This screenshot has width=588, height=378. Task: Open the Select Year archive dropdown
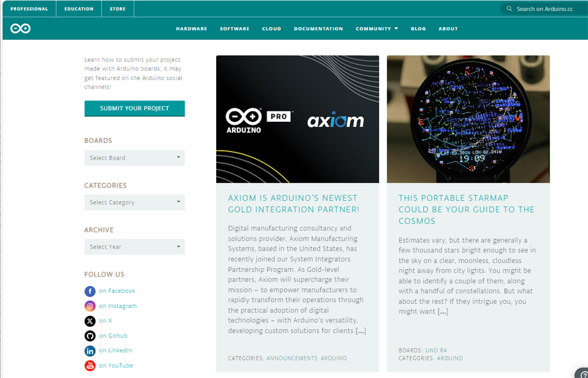tap(135, 247)
